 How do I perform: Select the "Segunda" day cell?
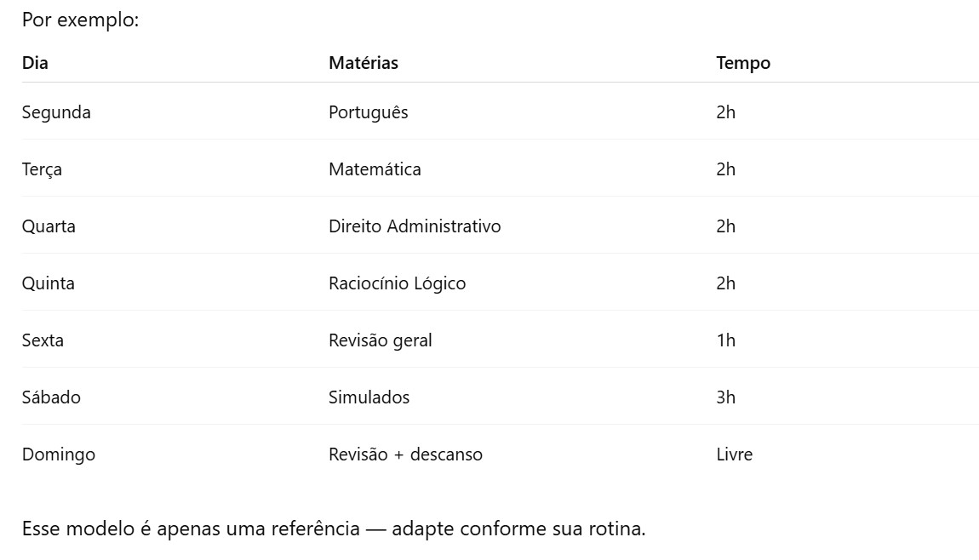[x=56, y=112]
